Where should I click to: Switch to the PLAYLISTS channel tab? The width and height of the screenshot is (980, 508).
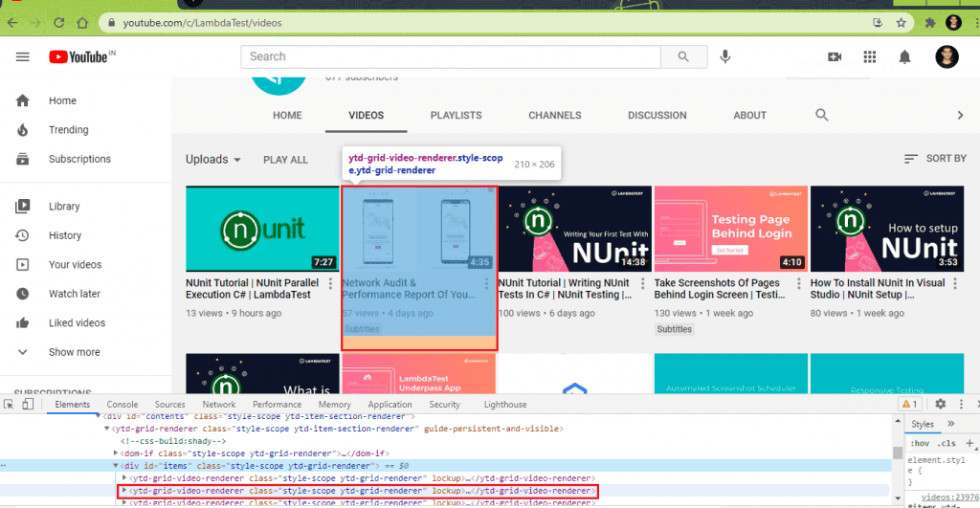pyautogui.click(x=456, y=116)
